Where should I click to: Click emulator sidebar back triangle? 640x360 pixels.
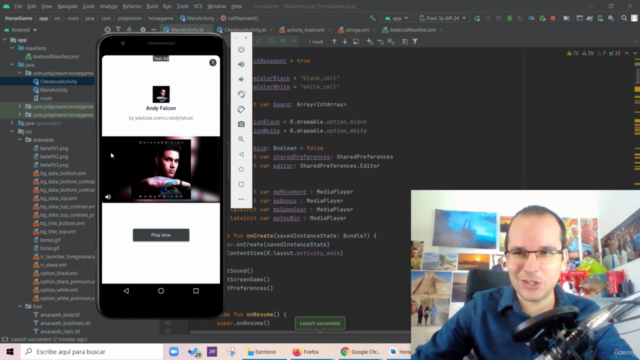pyautogui.click(x=241, y=154)
